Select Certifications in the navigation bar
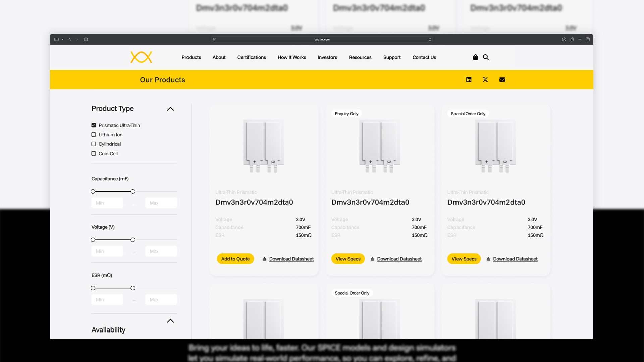Screen dimensions: 644x362 [x=252, y=57]
